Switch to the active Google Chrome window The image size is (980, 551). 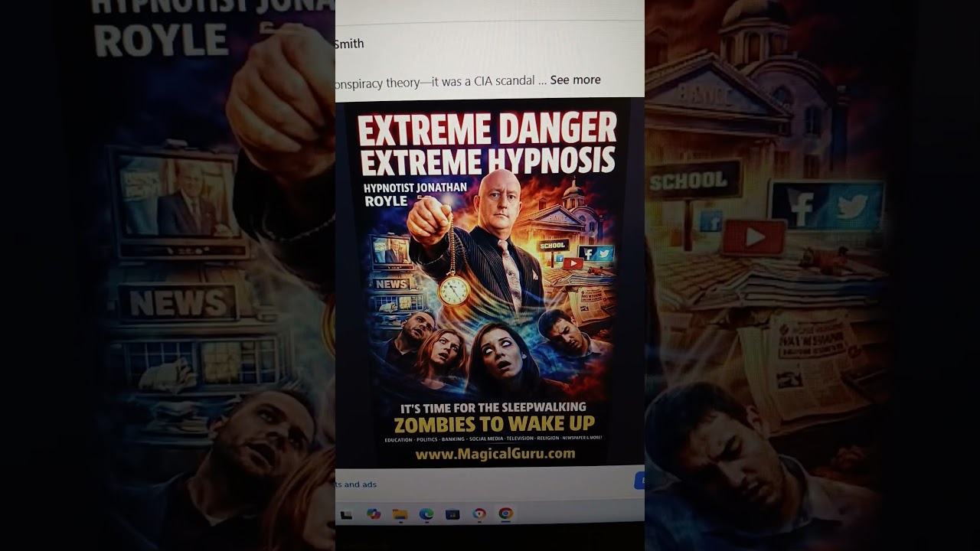coord(505,514)
